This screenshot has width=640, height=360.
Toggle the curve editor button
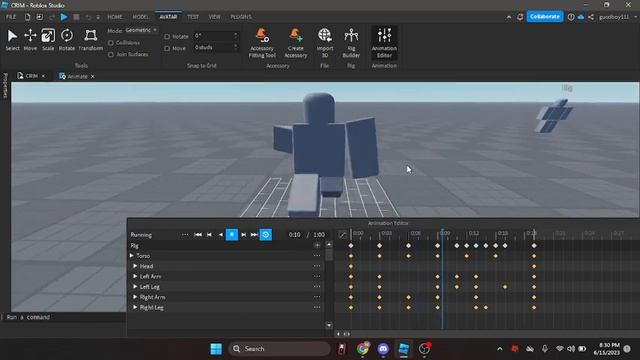[342, 235]
